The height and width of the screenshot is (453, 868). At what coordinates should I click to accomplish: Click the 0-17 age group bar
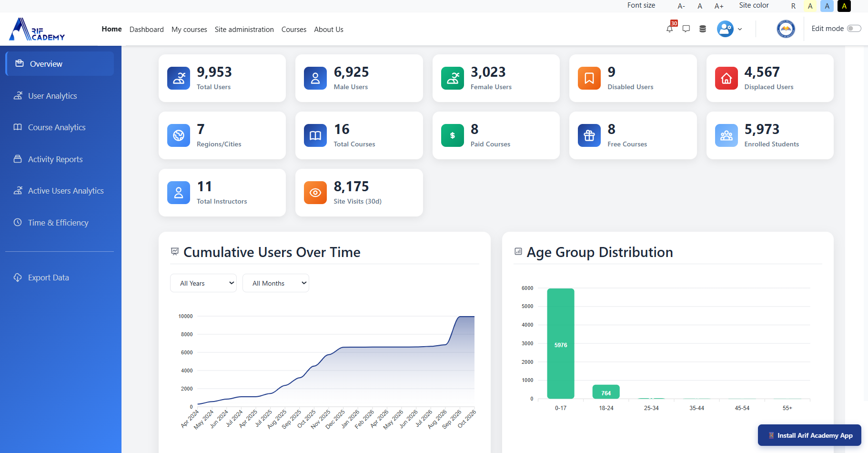[x=561, y=343]
